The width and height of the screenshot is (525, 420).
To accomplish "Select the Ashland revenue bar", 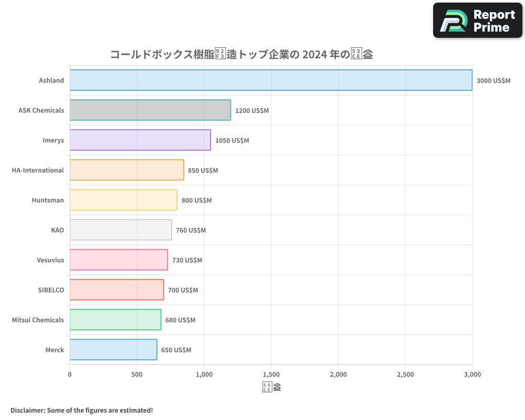I will pyautogui.click(x=270, y=80).
